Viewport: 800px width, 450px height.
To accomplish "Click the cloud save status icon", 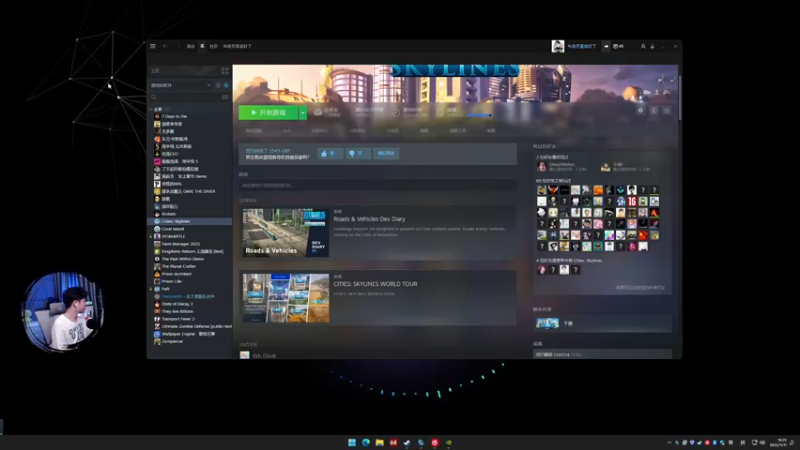I will pos(318,112).
